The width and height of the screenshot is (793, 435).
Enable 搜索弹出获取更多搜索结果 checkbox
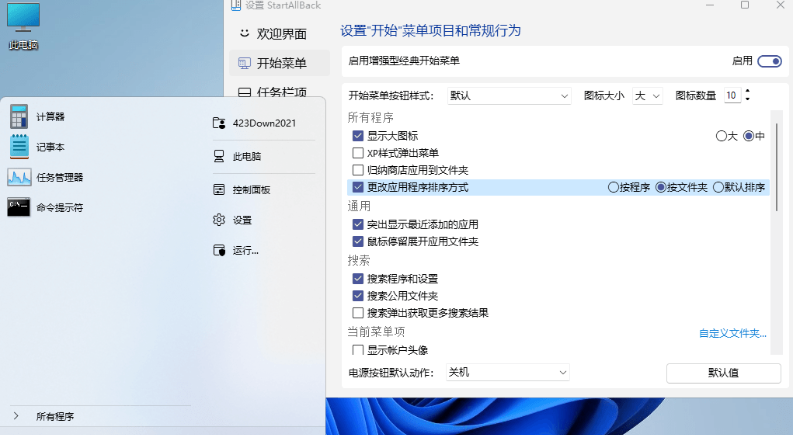click(358, 313)
